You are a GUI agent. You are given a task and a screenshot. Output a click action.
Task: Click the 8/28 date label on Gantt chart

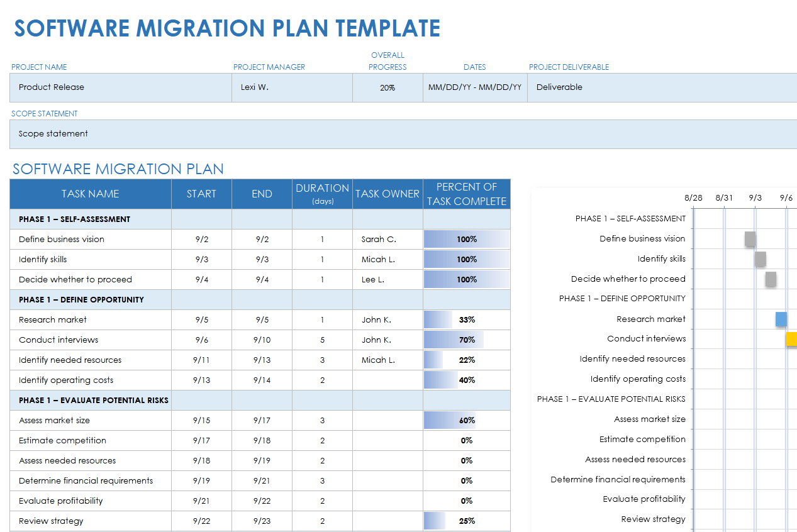pyautogui.click(x=693, y=197)
